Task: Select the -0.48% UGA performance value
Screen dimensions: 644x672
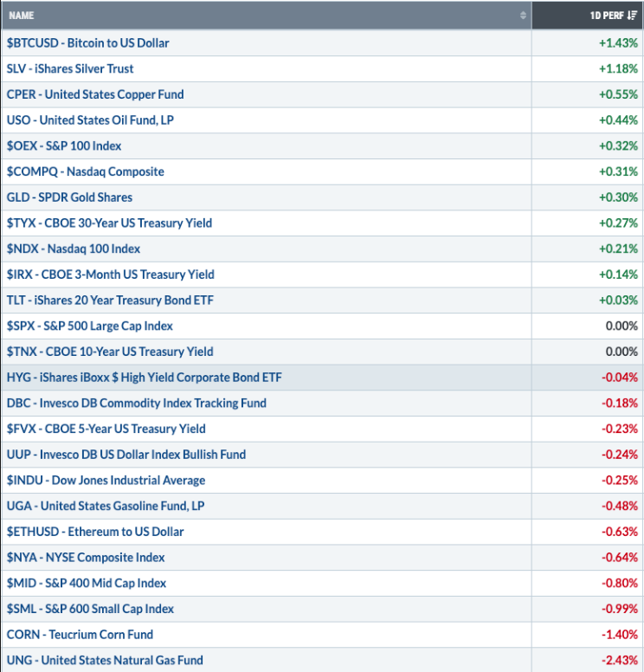Action: 620,506
